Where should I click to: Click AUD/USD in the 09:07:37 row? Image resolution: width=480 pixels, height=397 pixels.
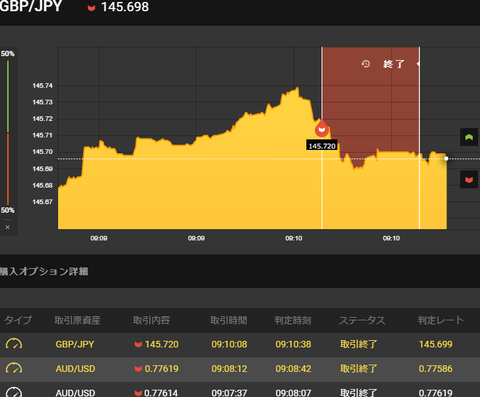tap(75, 393)
